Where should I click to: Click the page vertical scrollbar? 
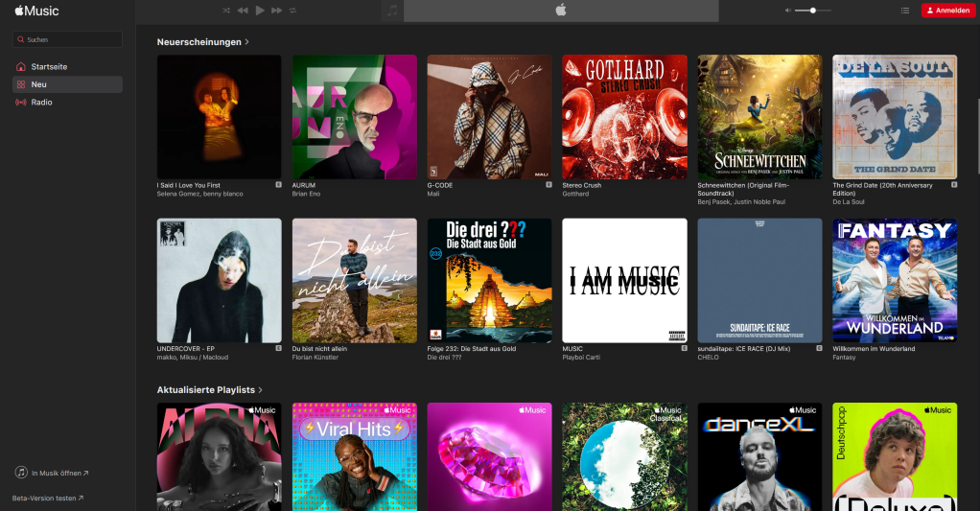click(978, 135)
